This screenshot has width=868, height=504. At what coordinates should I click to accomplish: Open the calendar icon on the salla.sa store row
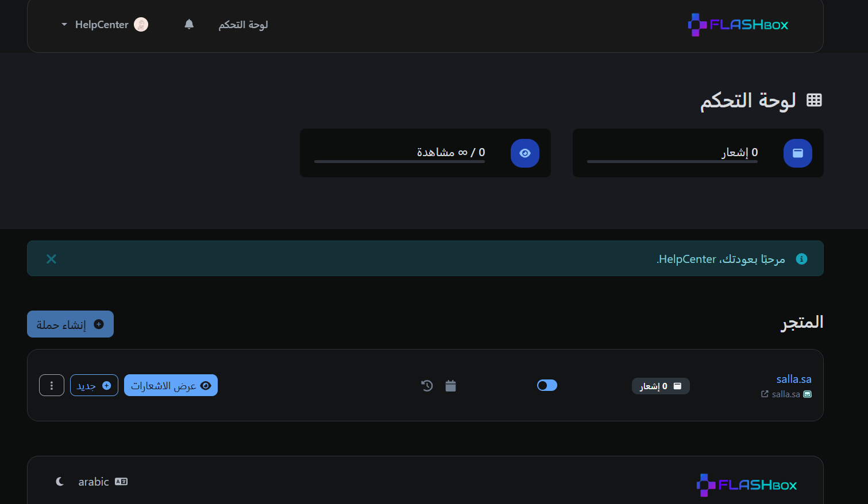click(x=451, y=386)
